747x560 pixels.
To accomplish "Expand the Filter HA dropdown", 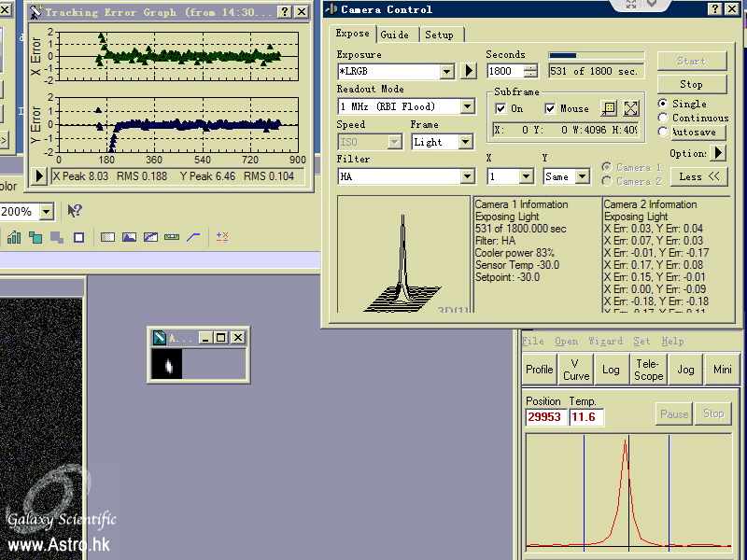I will click(468, 176).
